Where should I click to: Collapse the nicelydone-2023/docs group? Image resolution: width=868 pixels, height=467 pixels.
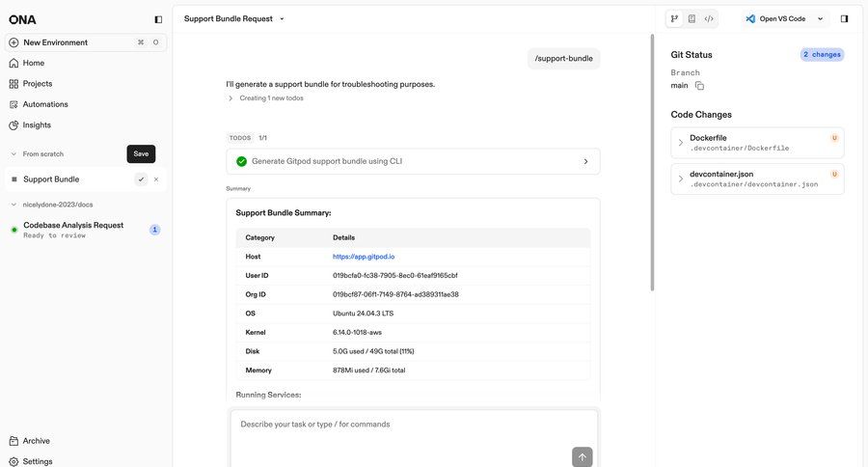click(x=14, y=205)
